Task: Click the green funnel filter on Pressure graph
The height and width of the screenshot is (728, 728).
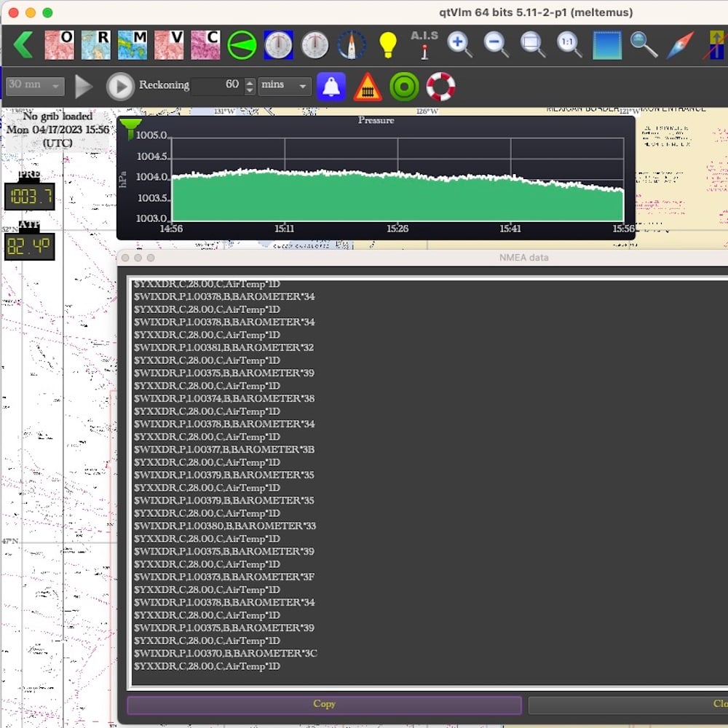Action: click(130, 129)
